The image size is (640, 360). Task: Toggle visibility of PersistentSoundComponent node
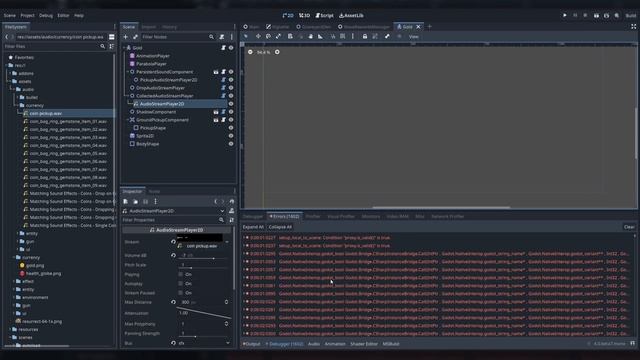pos(231,72)
